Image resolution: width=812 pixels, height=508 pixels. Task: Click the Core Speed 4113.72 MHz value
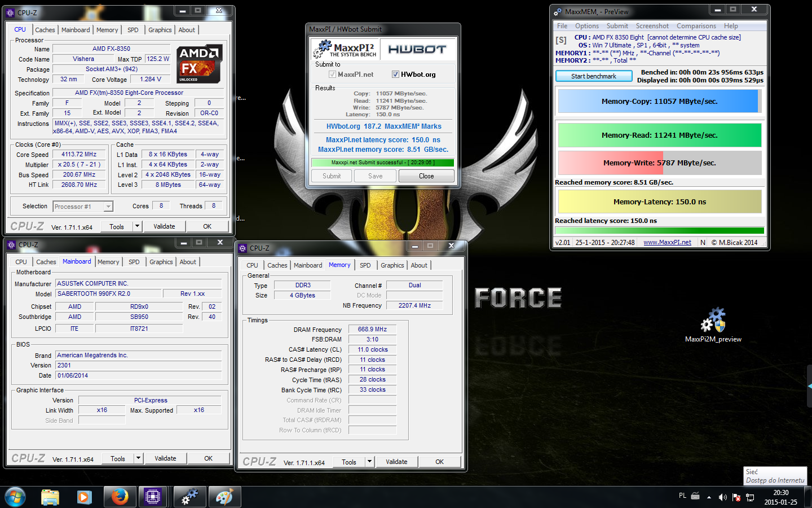click(x=79, y=155)
